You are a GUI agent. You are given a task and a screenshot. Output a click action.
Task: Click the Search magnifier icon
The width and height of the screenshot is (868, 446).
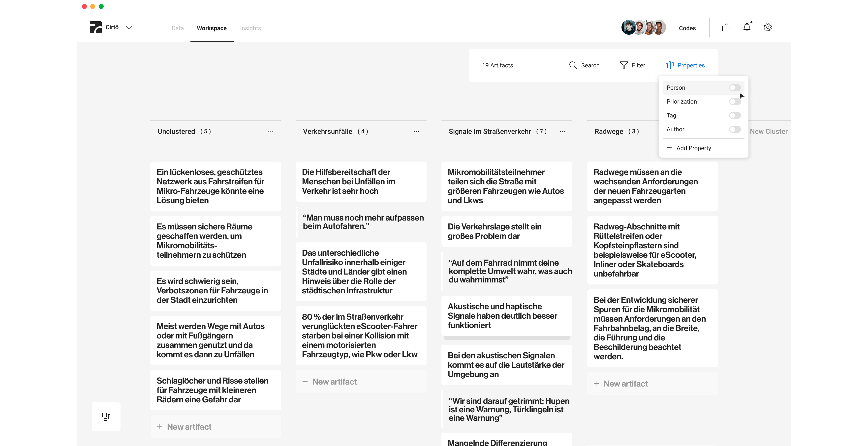573,65
